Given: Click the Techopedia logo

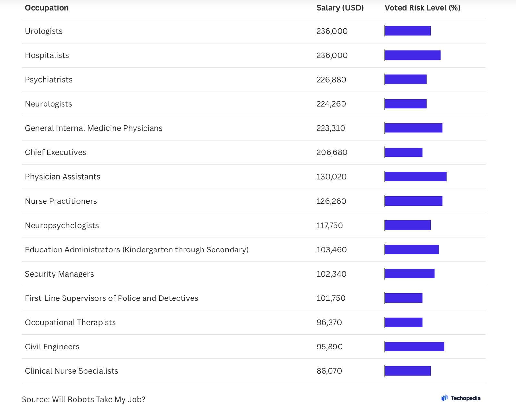Looking at the screenshot, I should [461, 398].
